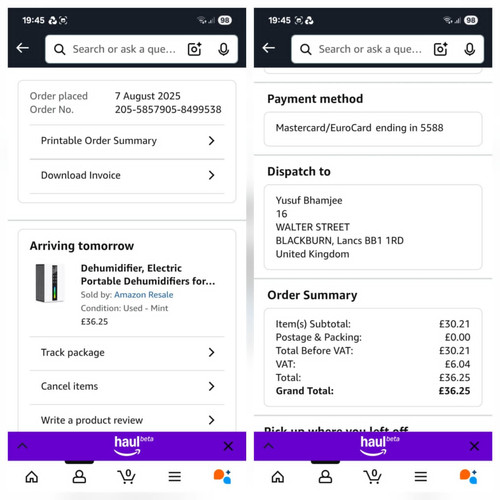Start voice search on right screen

pyautogui.click(x=470, y=49)
